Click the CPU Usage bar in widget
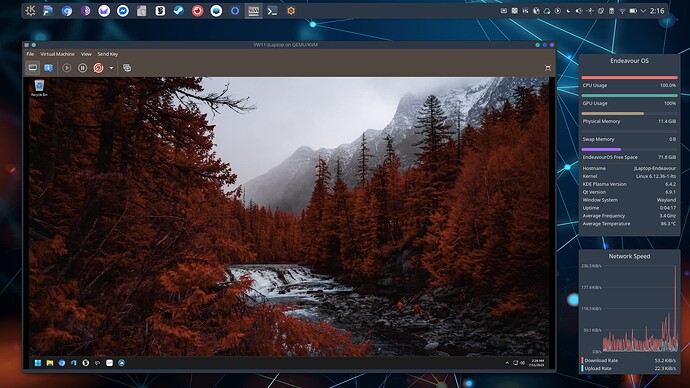This screenshot has height=388, width=690. 629,77
